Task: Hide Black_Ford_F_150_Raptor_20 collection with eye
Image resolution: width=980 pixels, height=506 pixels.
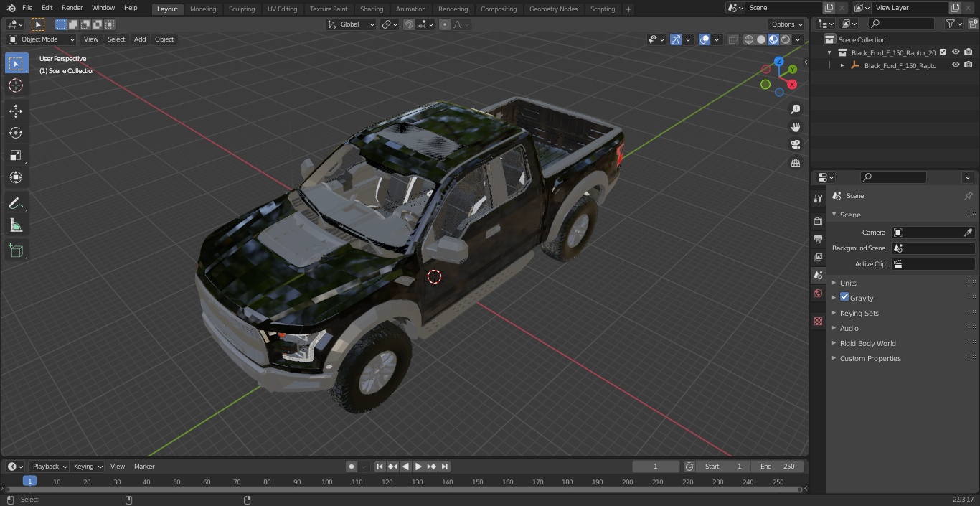Action: [956, 52]
